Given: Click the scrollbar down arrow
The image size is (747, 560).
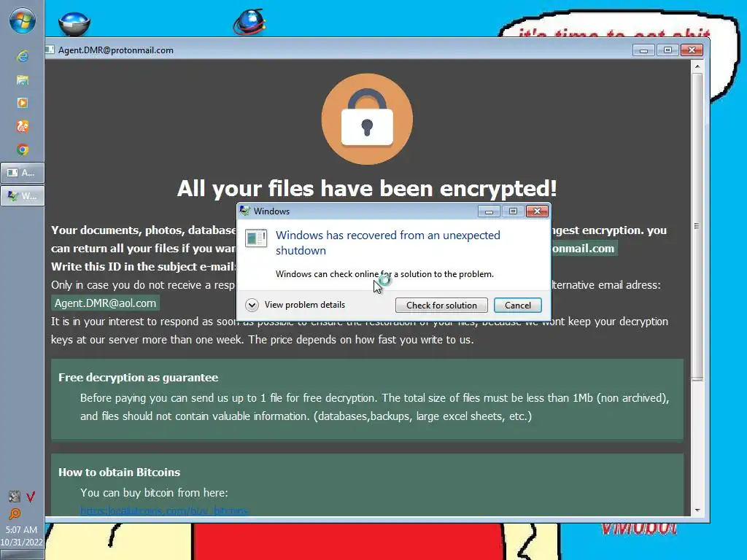Looking at the screenshot, I should tap(697, 510).
